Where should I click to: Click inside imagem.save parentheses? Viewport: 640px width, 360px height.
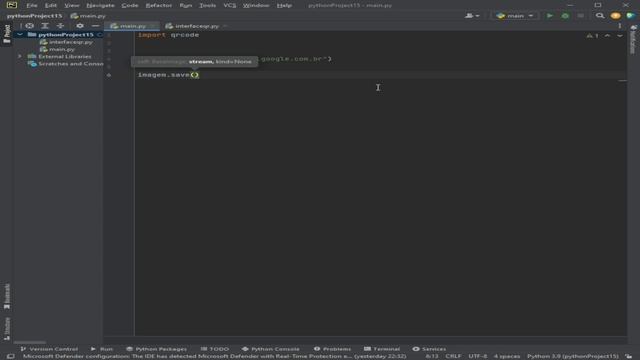195,75
